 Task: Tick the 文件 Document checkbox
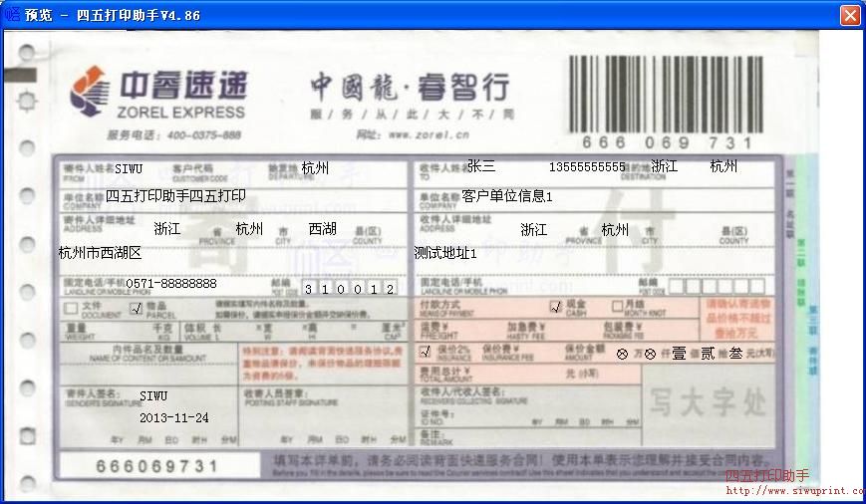(x=71, y=308)
